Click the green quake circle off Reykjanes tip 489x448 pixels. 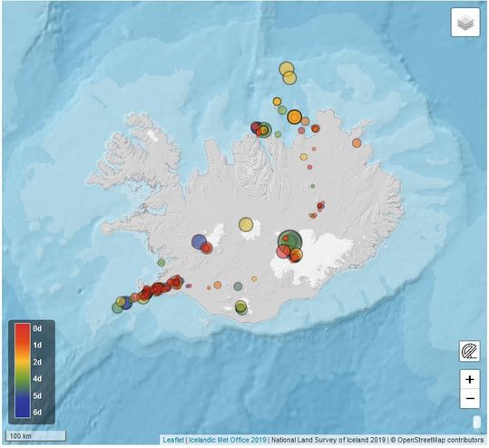[x=117, y=308]
